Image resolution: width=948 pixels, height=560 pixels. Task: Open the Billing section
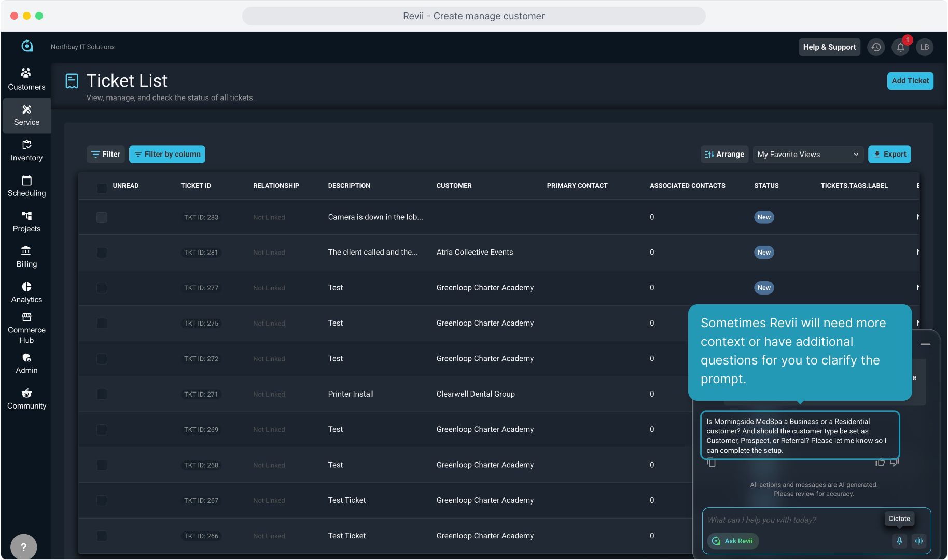pyautogui.click(x=26, y=257)
